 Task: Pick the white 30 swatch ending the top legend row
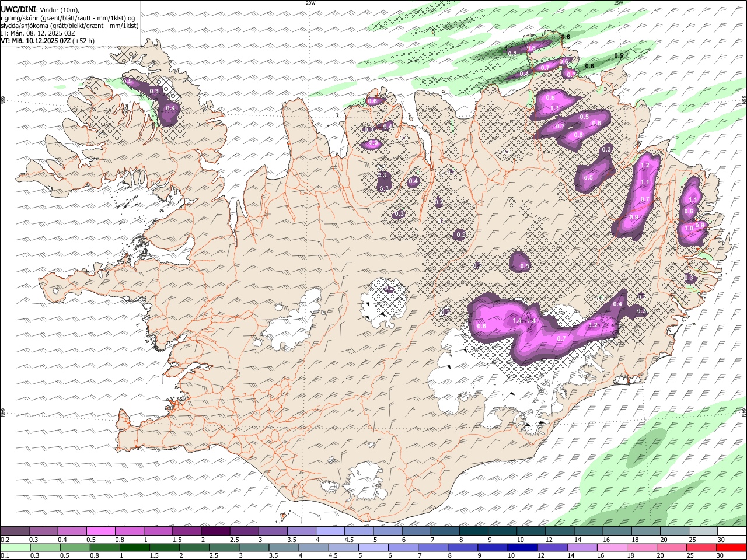pyautogui.click(x=731, y=531)
